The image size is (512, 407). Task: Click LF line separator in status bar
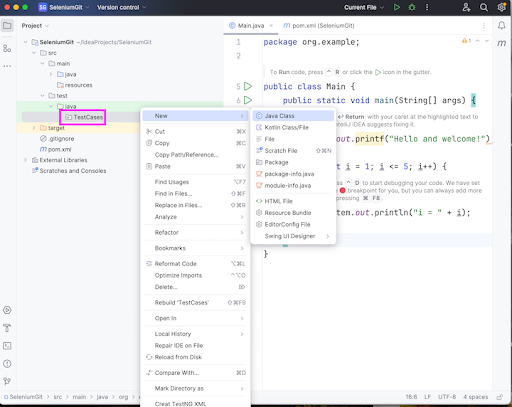click(x=428, y=397)
